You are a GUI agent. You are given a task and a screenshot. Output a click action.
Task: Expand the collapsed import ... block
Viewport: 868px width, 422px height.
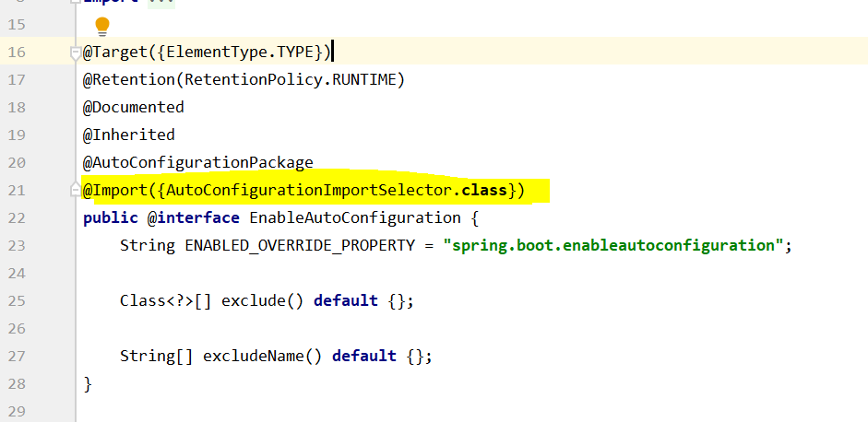pos(161,2)
